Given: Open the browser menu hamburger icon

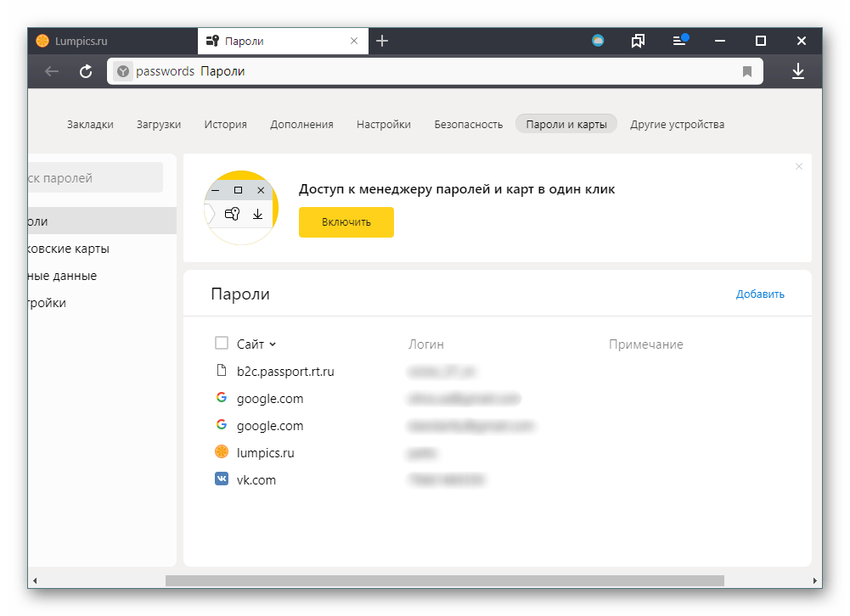Looking at the screenshot, I should pos(679,41).
